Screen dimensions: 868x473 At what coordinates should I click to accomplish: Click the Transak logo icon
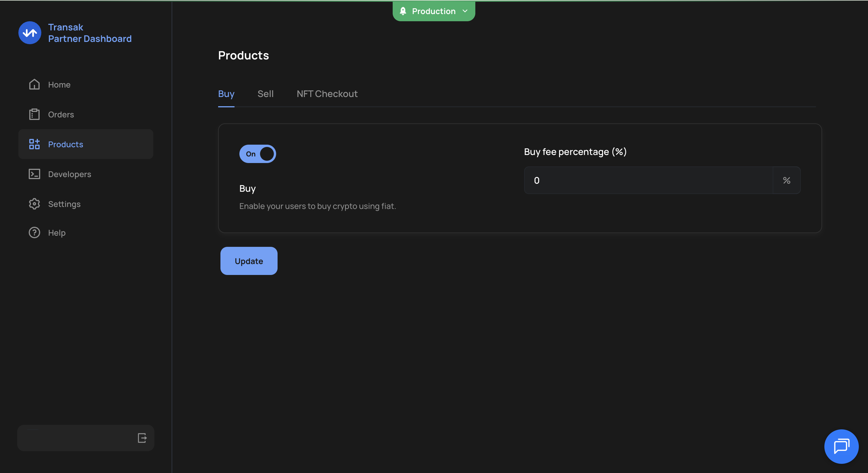(x=30, y=33)
